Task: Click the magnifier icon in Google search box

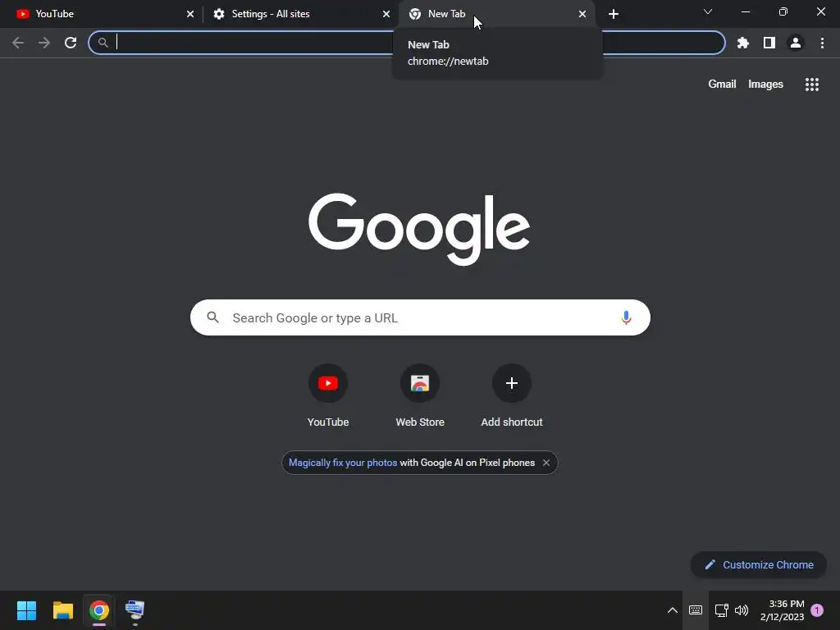Action: [x=212, y=317]
